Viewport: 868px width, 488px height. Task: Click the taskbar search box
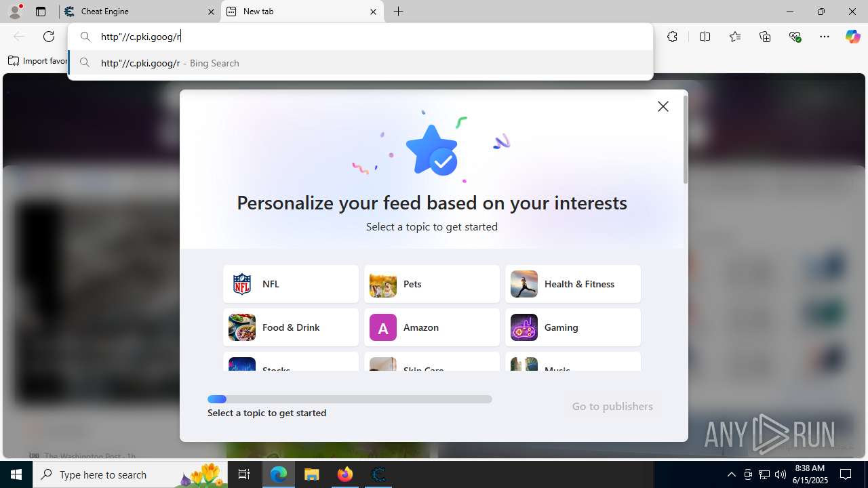tap(131, 474)
